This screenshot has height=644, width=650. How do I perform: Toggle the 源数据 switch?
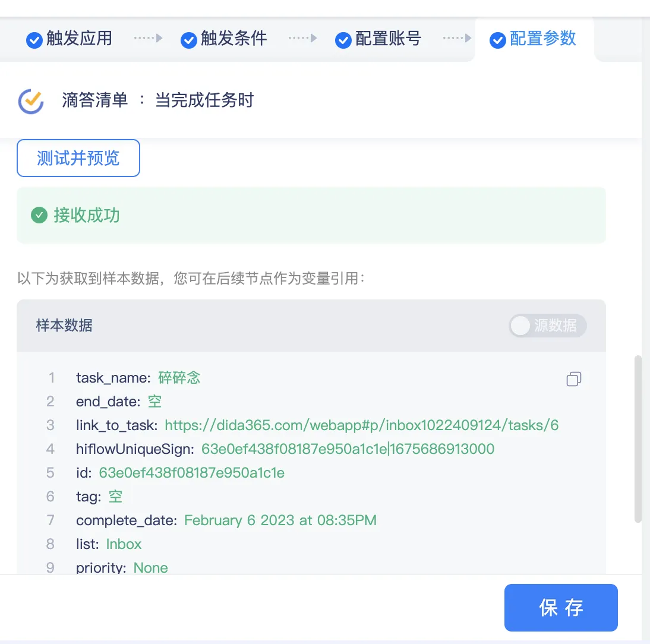547,326
